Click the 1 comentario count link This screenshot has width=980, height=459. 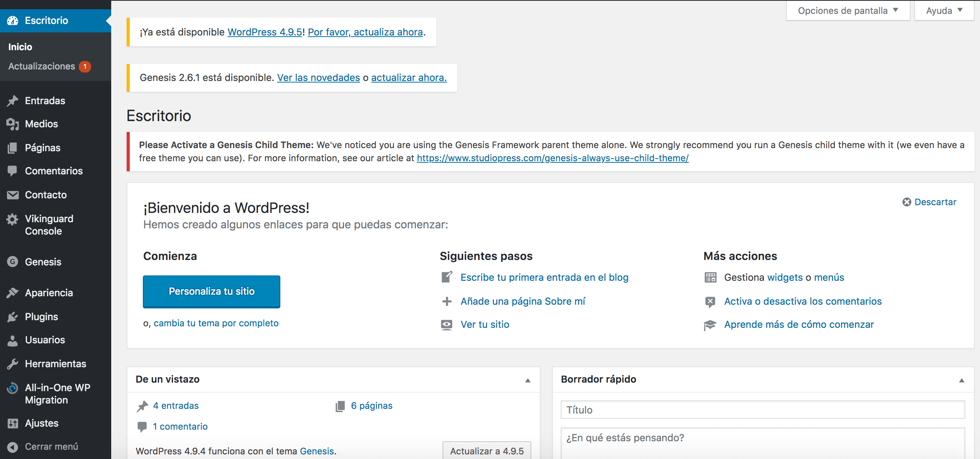(180, 427)
